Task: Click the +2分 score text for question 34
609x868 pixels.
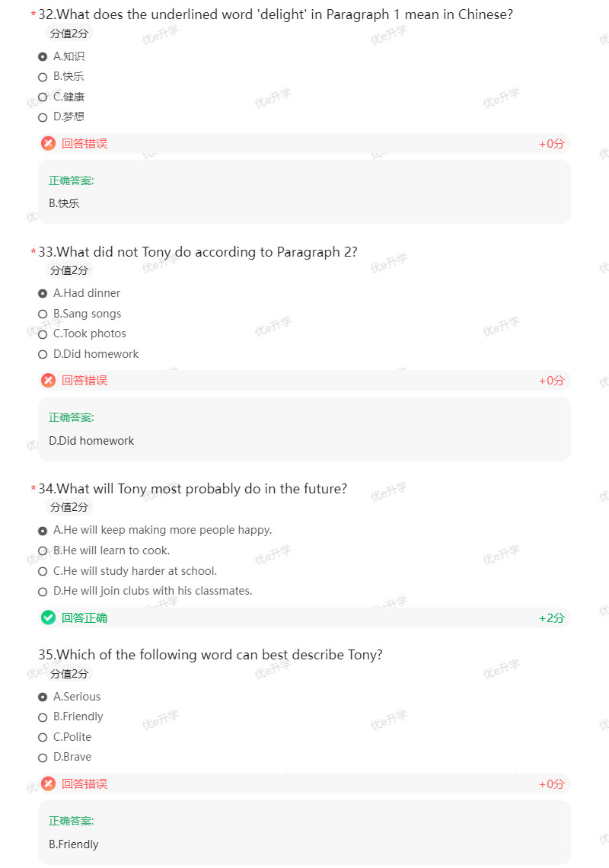Action: (551, 617)
